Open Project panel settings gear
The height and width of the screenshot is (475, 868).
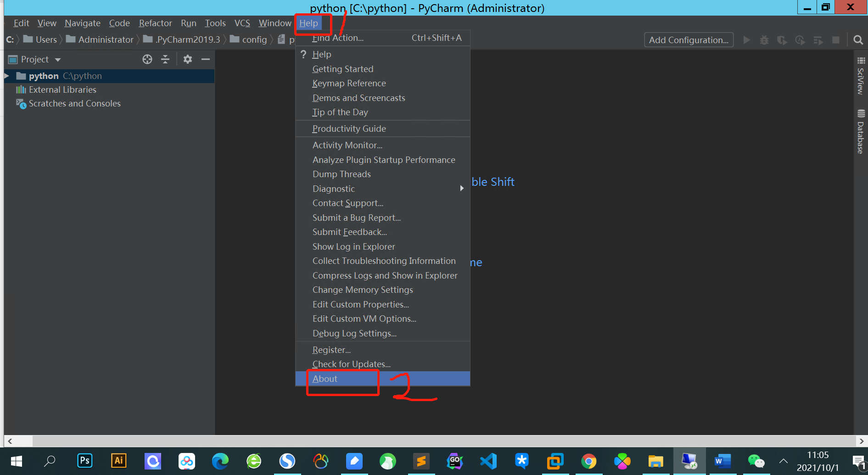click(188, 59)
